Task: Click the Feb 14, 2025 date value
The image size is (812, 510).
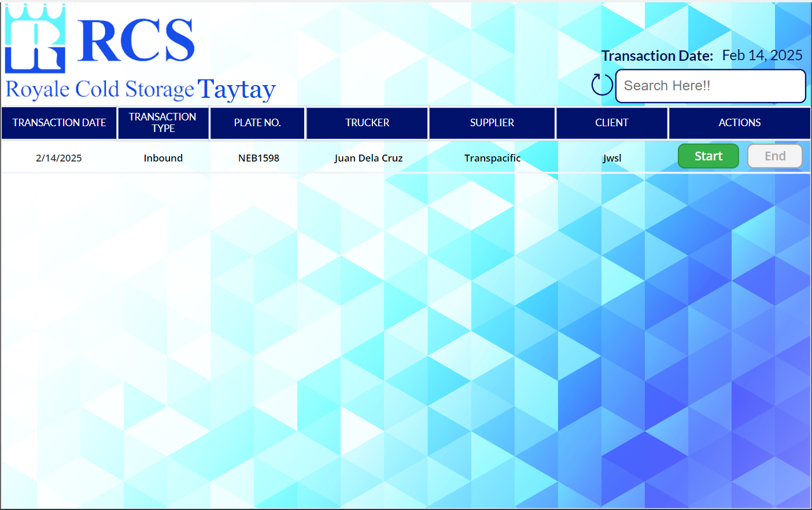Action: pyautogui.click(x=762, y=56)
